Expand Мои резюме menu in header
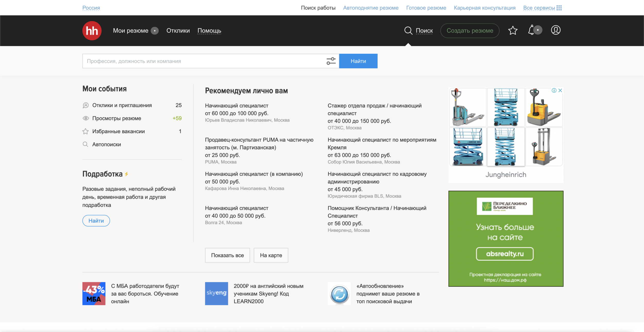 point(131,30)
